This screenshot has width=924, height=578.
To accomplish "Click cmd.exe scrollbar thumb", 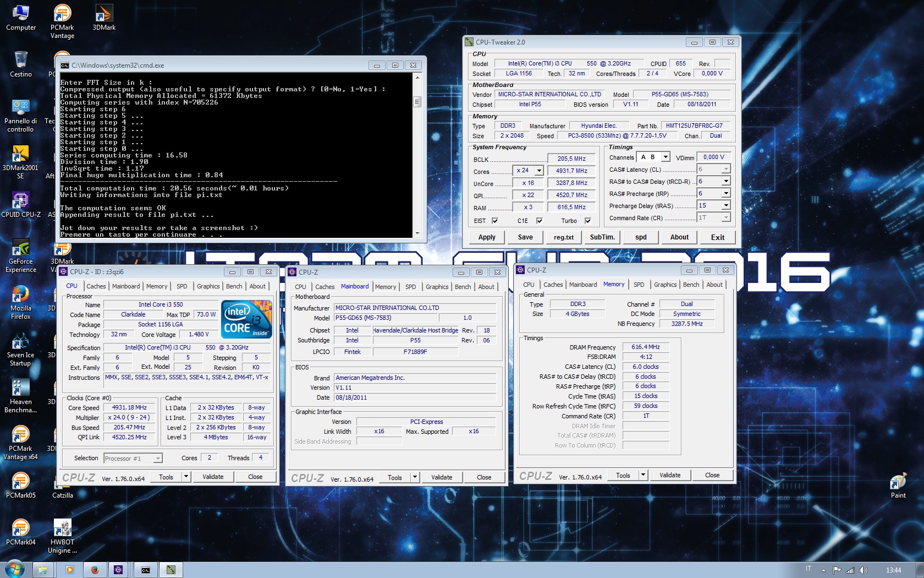I will click(x=417, y=102).
